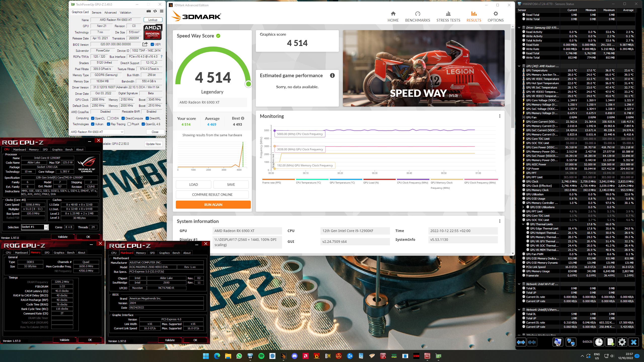The image size is (644, 362).
Task: Toggle PhysX checkbox
Action: click(129, 124)
